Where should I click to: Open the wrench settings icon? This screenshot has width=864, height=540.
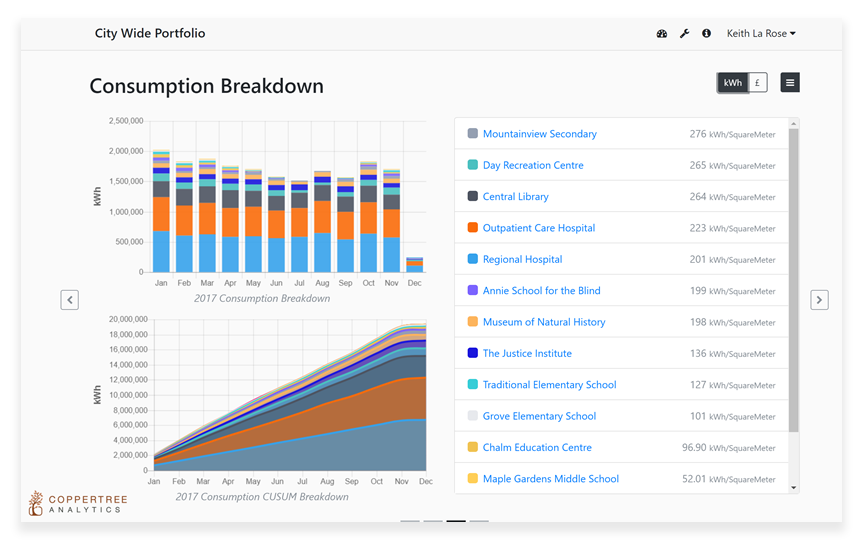point(684,34)
